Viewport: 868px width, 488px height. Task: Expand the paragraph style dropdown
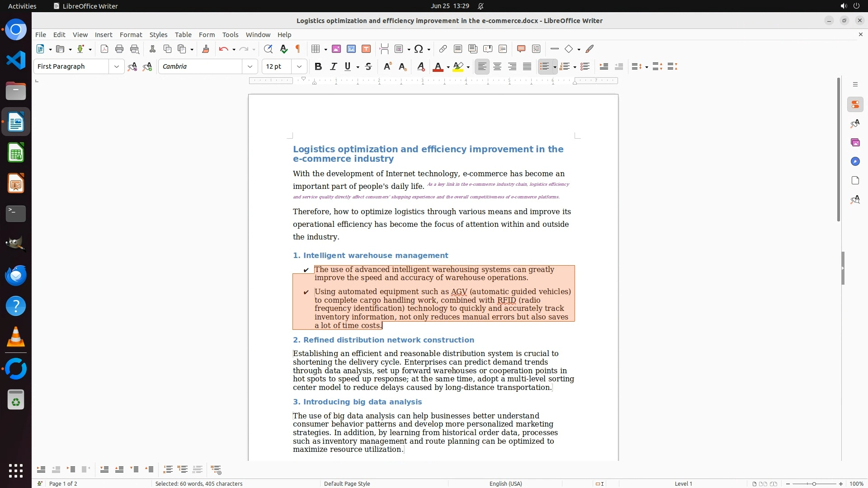click(116, 66)
